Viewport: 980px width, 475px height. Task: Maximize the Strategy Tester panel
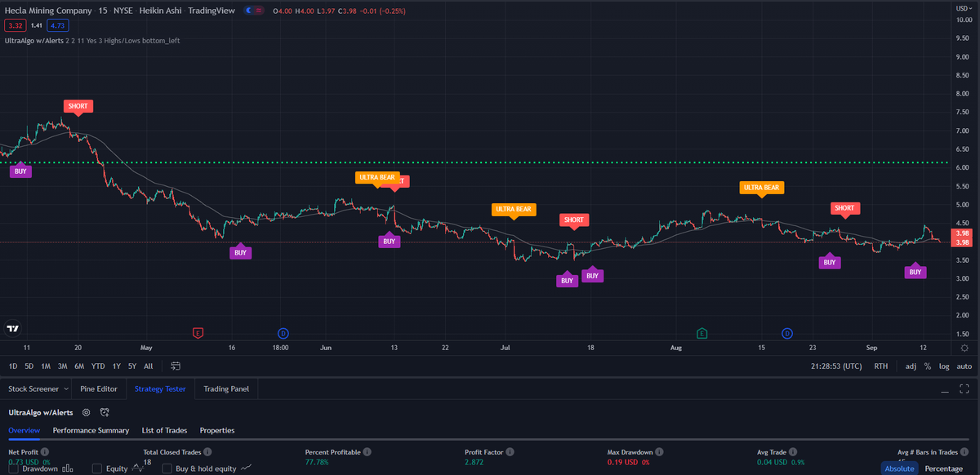pyautogui.click(x=964, y=389)
